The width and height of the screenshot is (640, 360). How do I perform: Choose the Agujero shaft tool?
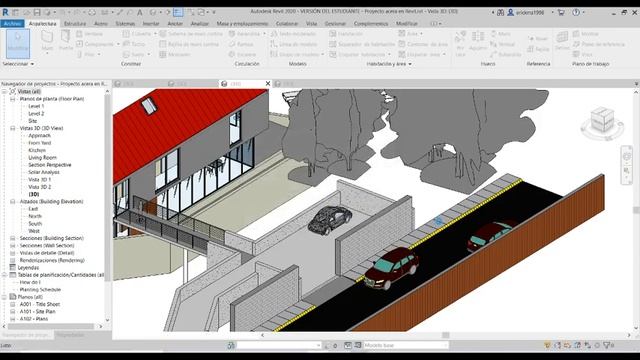478,41
